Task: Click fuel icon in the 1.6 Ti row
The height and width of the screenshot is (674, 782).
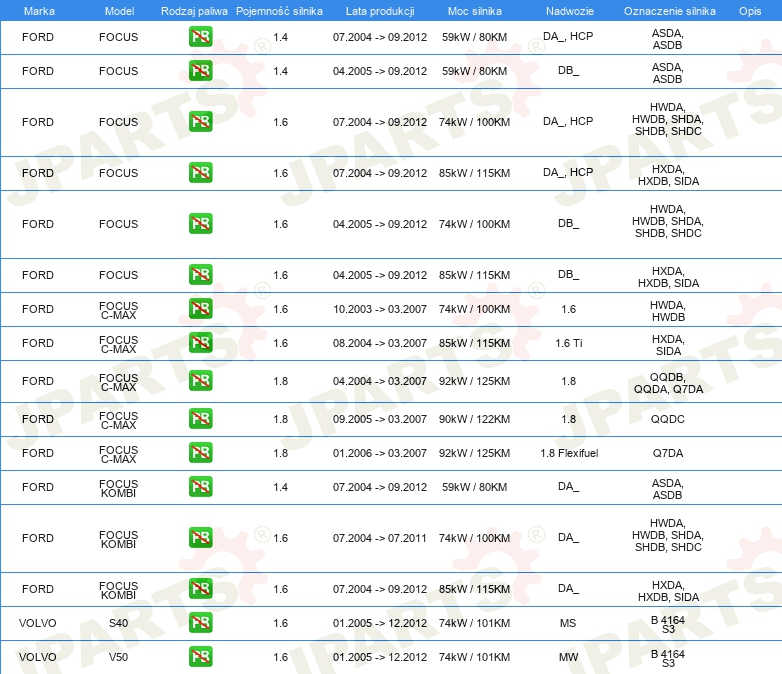Action: 200,343
